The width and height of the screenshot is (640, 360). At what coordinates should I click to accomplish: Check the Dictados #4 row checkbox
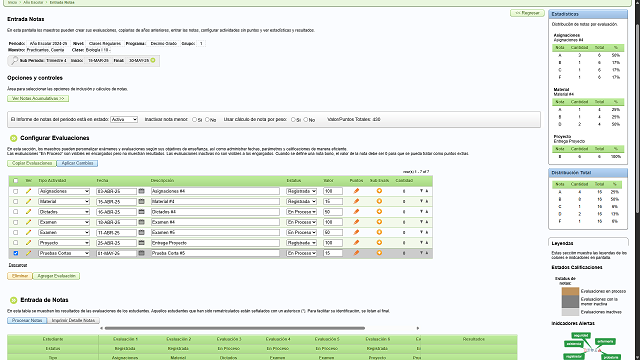coord(16,212)
